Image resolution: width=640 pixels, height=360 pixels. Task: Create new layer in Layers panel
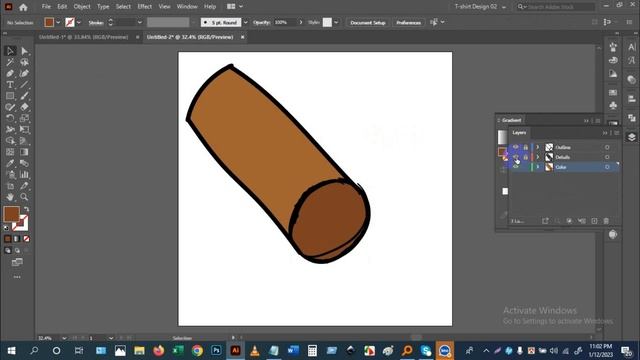(x=594, y=221)
